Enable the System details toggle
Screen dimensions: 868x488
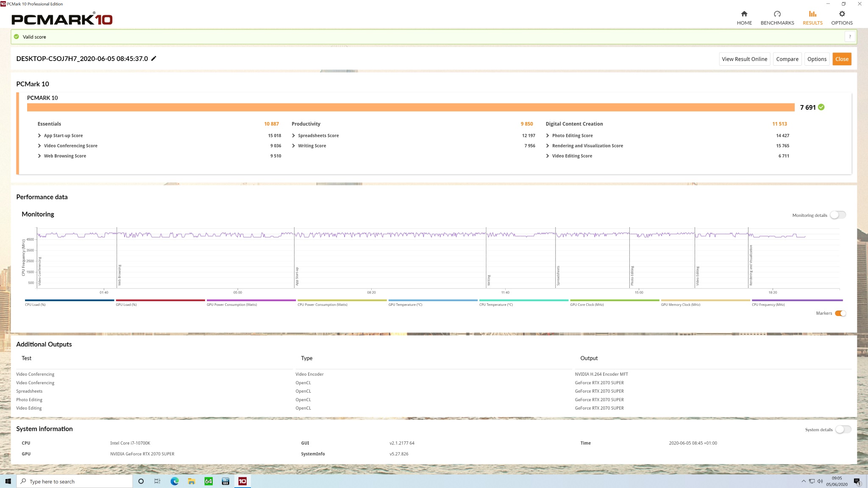click(843, 430)
